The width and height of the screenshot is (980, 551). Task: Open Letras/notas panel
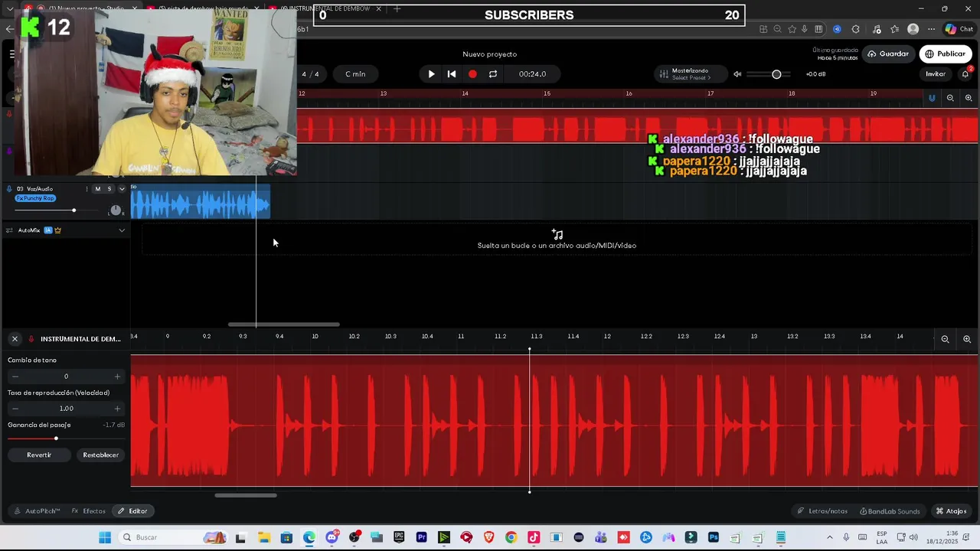coord(822,511)
